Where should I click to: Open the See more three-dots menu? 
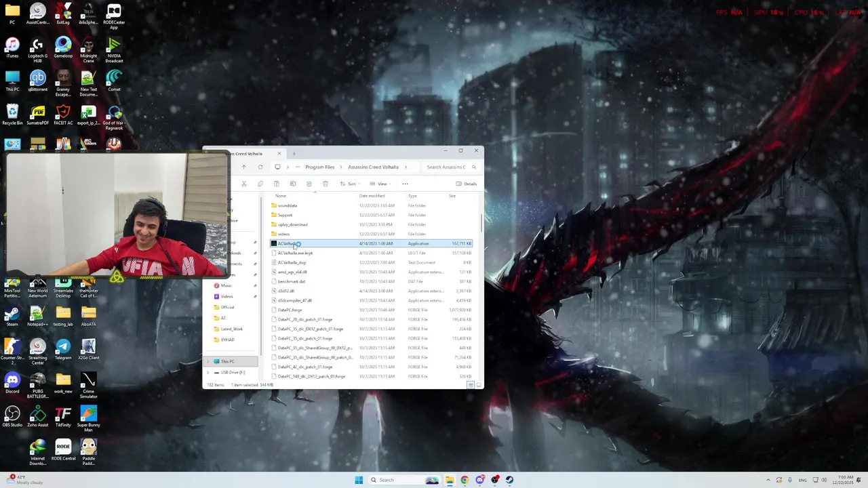coord(405,184)
